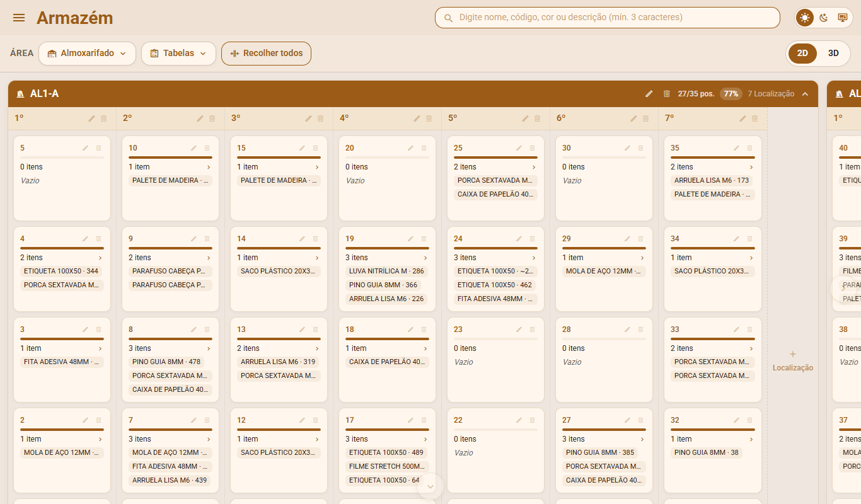Viewport: 861px width, 504px height.
Task: Focus the search field for name or code
Action: [608, 18]
